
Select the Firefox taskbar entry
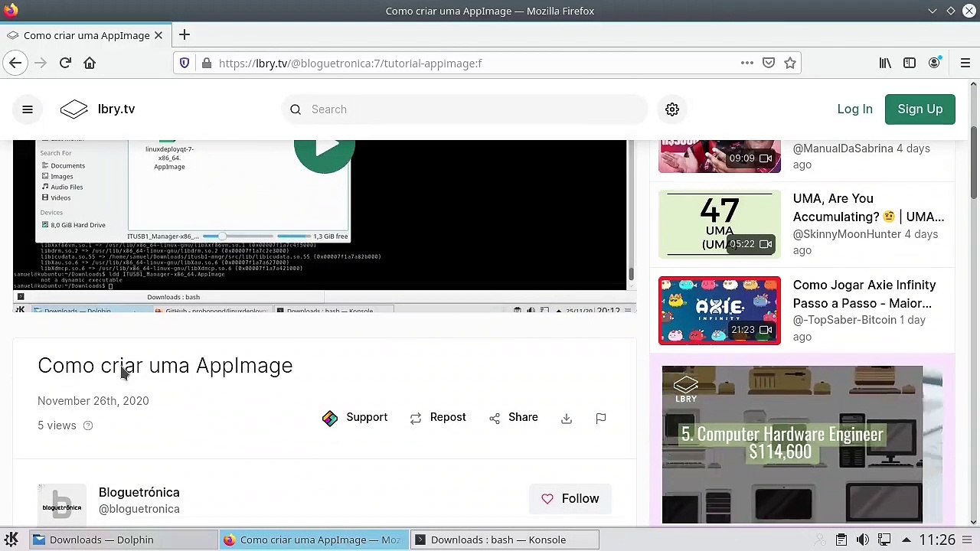(x=312, y=540)
